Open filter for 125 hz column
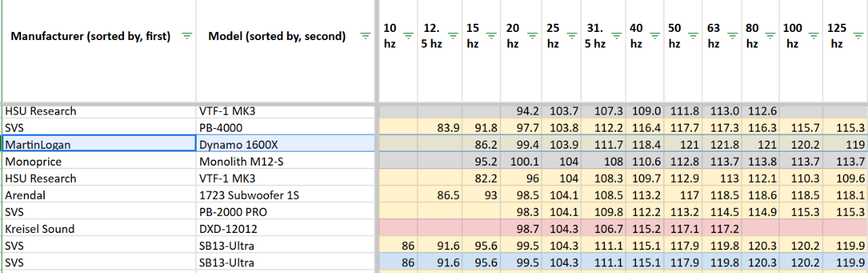Image resolution: width=868 pixels, height=273 pixels. click(x=856, y=36)
